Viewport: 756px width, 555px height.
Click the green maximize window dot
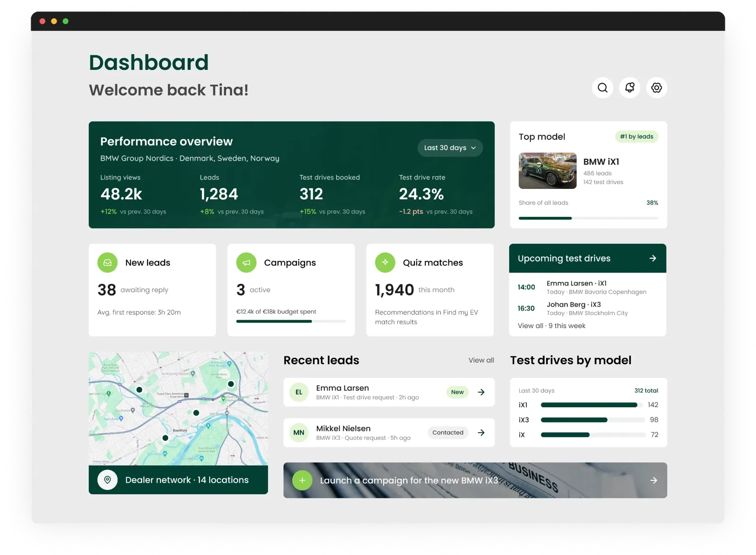66,21
